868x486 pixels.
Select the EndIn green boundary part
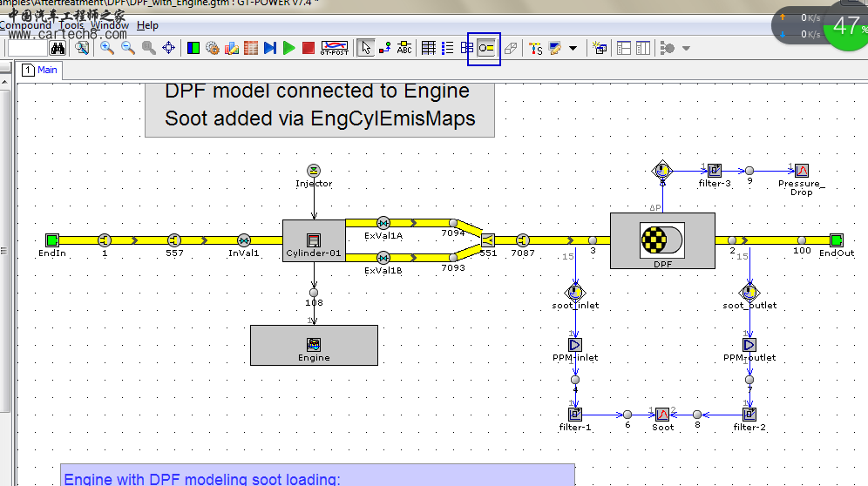click(52, 240)
